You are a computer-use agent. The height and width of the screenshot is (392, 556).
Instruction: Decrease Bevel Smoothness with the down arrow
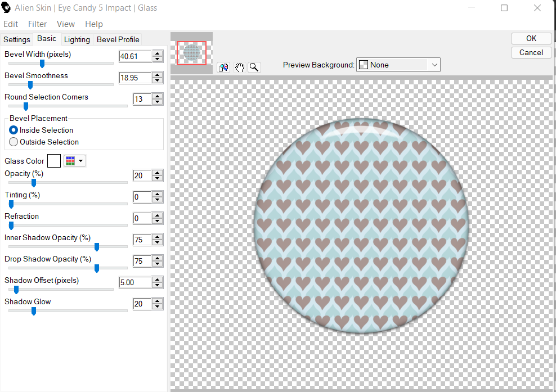point(158,80)
